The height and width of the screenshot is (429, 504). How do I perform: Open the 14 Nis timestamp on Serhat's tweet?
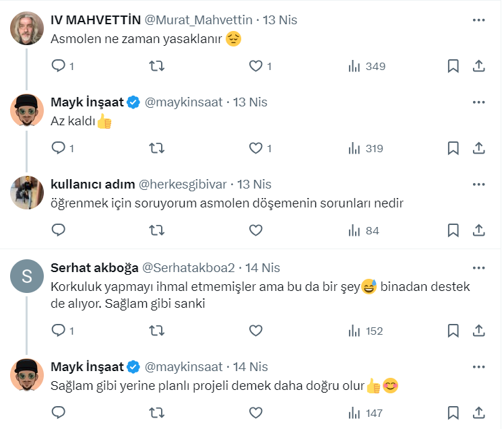pyautogui.click(x=263, y=267)
